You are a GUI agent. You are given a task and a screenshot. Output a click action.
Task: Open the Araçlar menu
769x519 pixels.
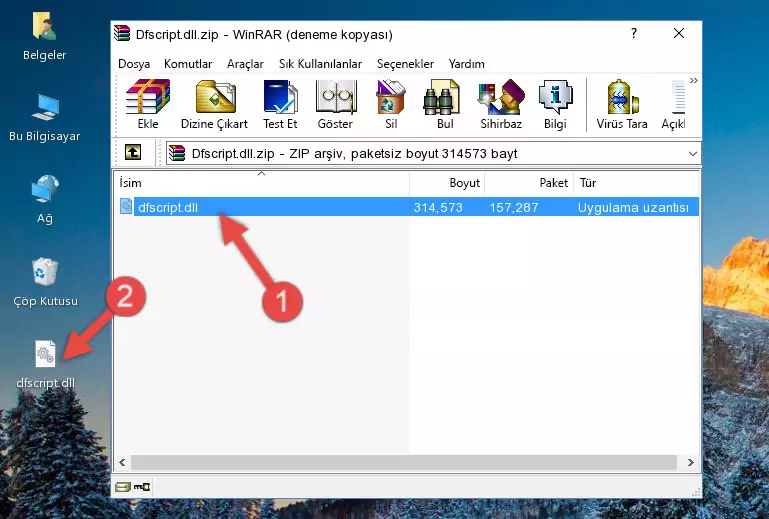(245, 64)
